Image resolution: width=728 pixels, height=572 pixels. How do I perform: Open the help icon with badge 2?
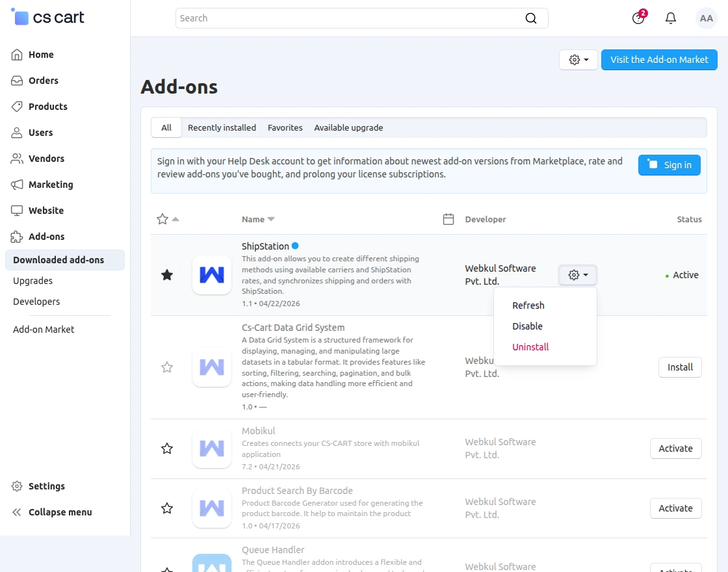[x=638, y=18]
